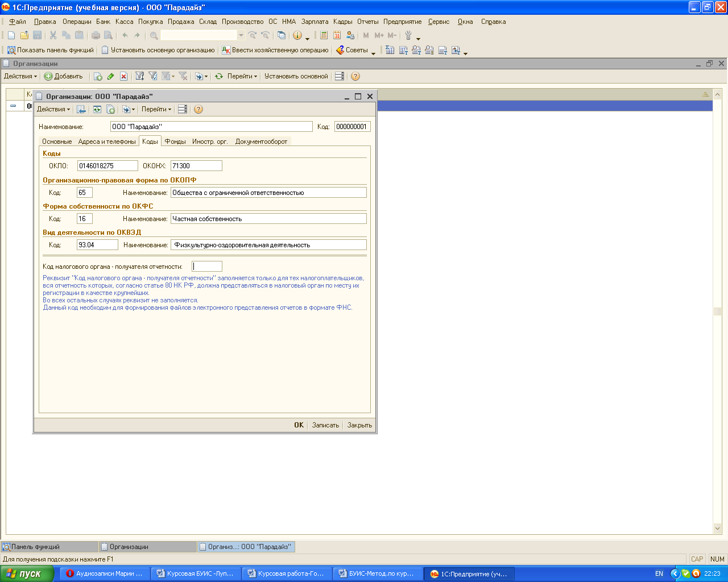Viewport: 728px width, 582px height.
Task: Click the Добавить button label
Action: [x=68, y=76]
